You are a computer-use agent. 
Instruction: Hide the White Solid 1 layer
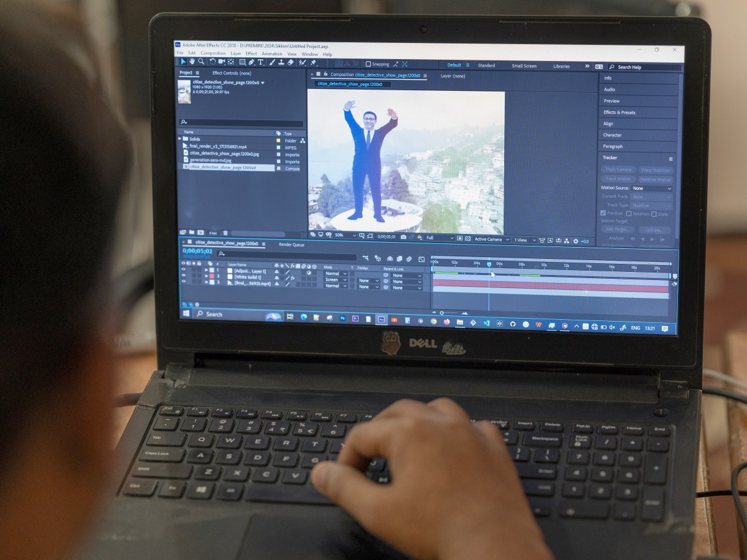(183, 276)
